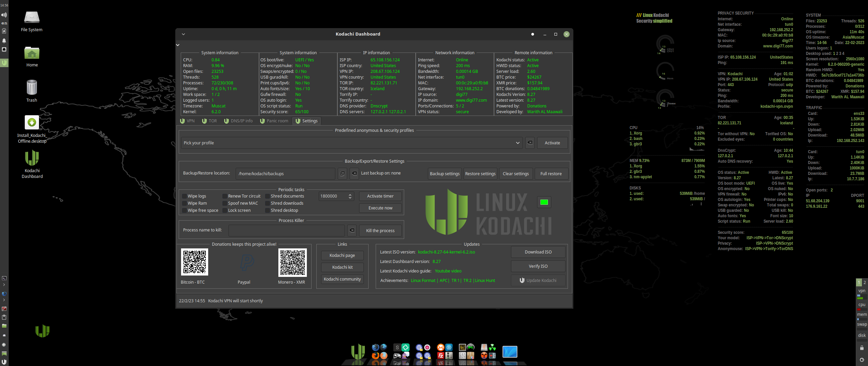This screenshot has width=868, height=366.
Task: Clear the selected profile with erase icon
Action: tap(530, 143)
